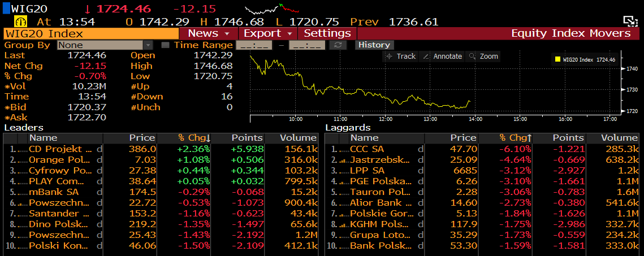This screenshot has height=256, width=644.
Task: Select Alior Bank in Laggards list
Action: tap(381, 203)
